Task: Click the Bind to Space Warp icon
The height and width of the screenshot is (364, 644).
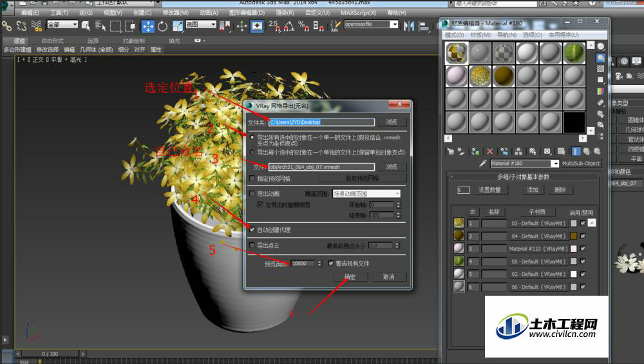Action: (x=37, y=26)
